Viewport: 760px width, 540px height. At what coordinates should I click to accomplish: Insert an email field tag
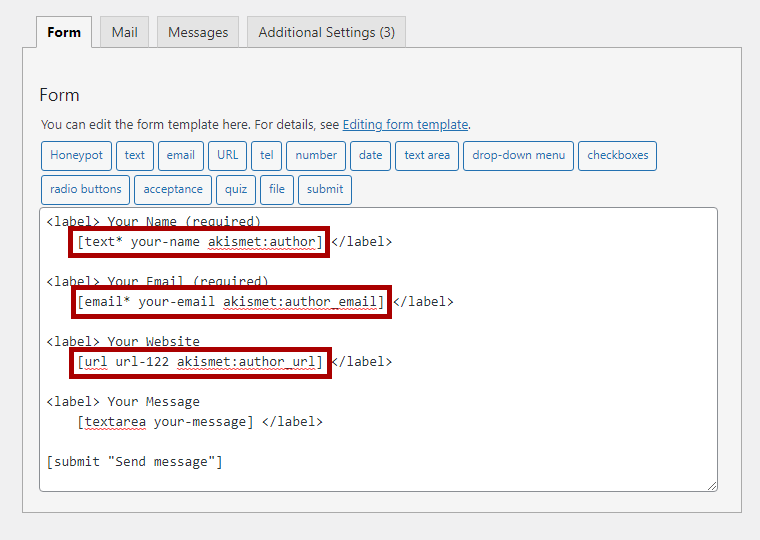[181, 156]
